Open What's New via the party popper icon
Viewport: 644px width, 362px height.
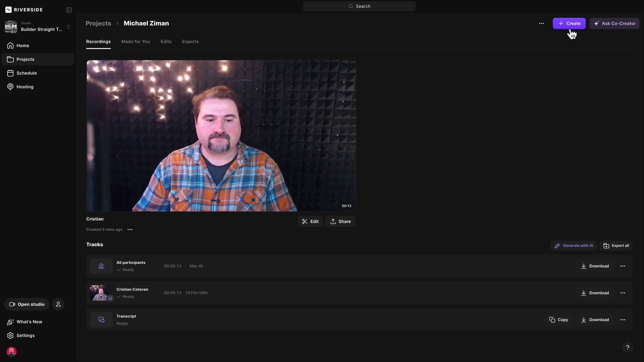(10, 322)
